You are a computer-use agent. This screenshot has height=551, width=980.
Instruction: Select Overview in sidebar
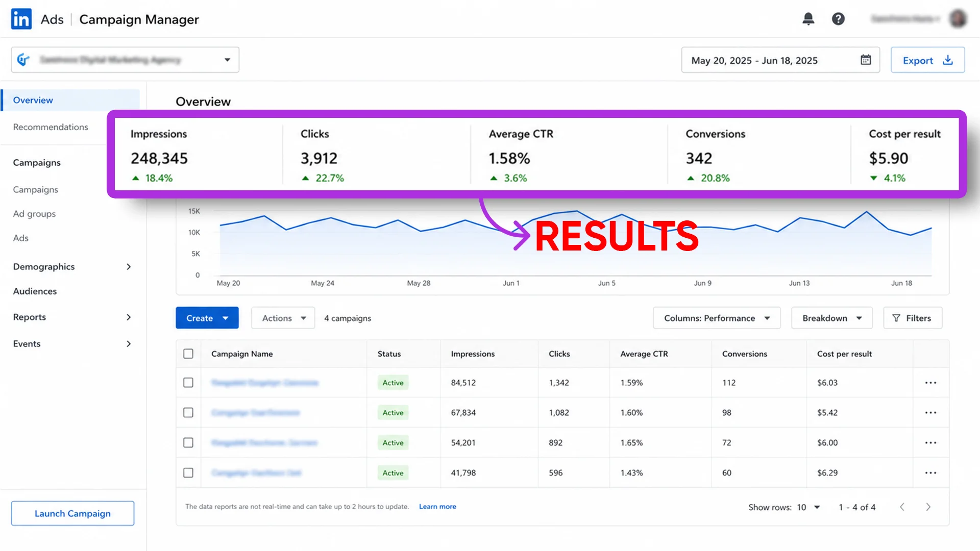[x=70, y=100]
